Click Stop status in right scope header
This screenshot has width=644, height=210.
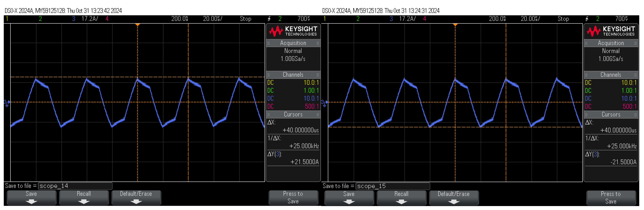563,19
